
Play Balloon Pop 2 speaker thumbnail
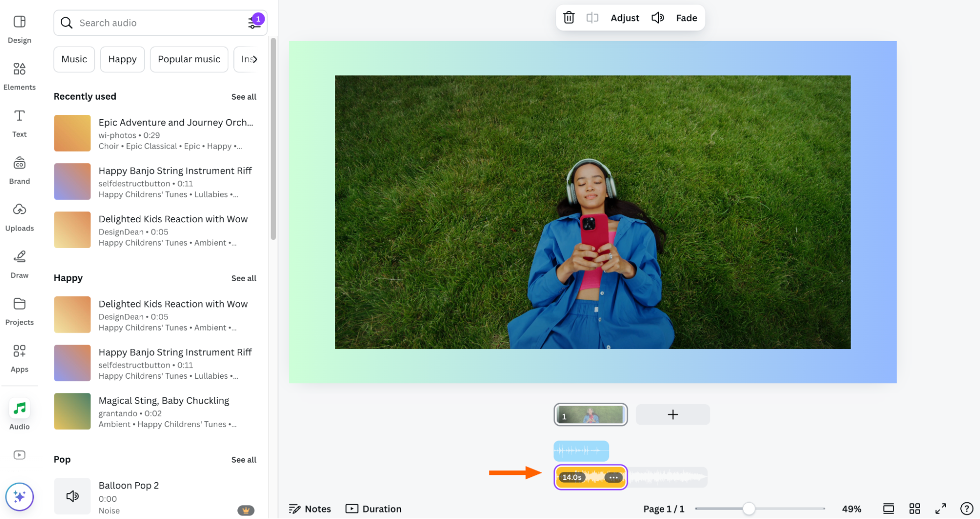point(72,496)
